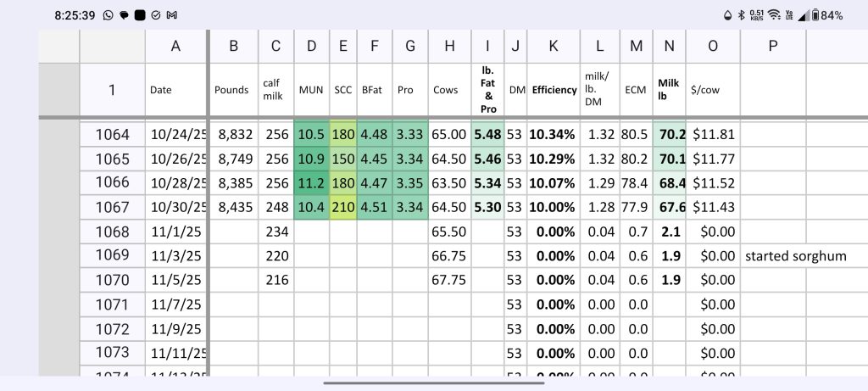Select column A header
The image size is (868, 391).
[x=176, y=47]
